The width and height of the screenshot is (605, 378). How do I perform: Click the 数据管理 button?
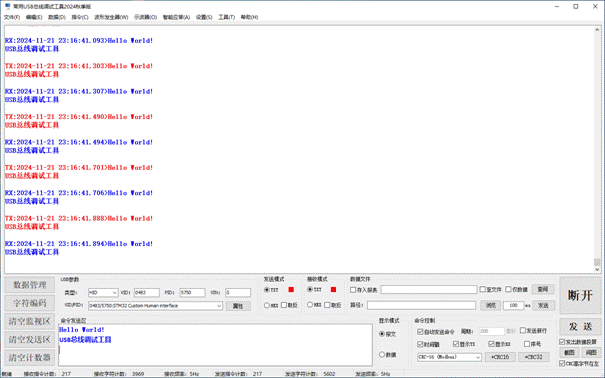(x=30, y=285)
